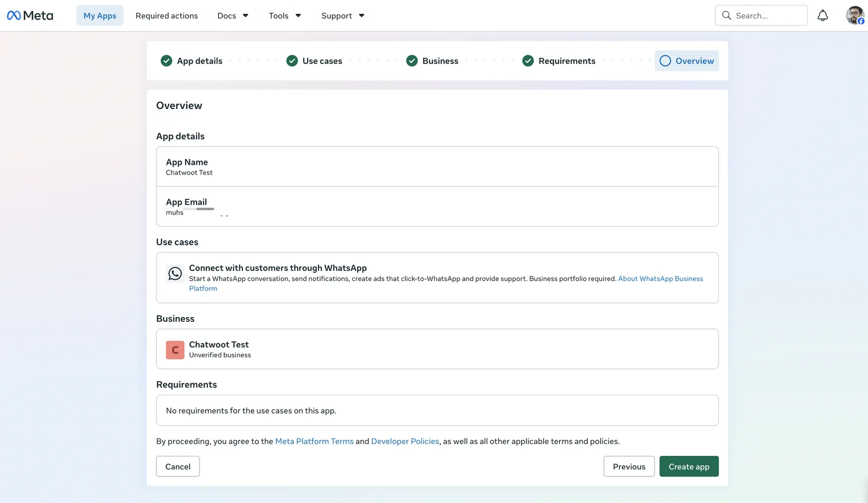Click the Unverified business text
Viewport: 868px width, 503px height.
click(x=220, y=355)
